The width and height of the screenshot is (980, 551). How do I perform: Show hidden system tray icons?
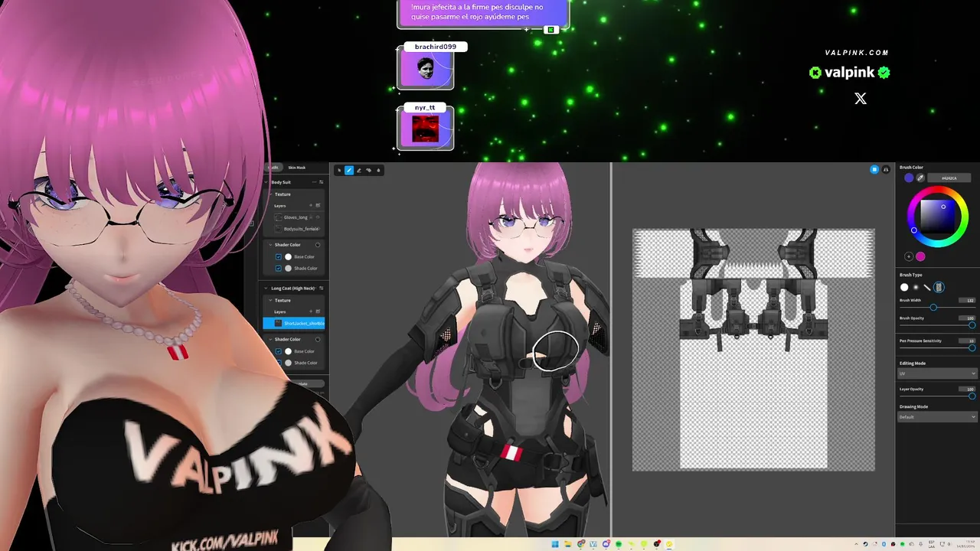coord(856,544)
